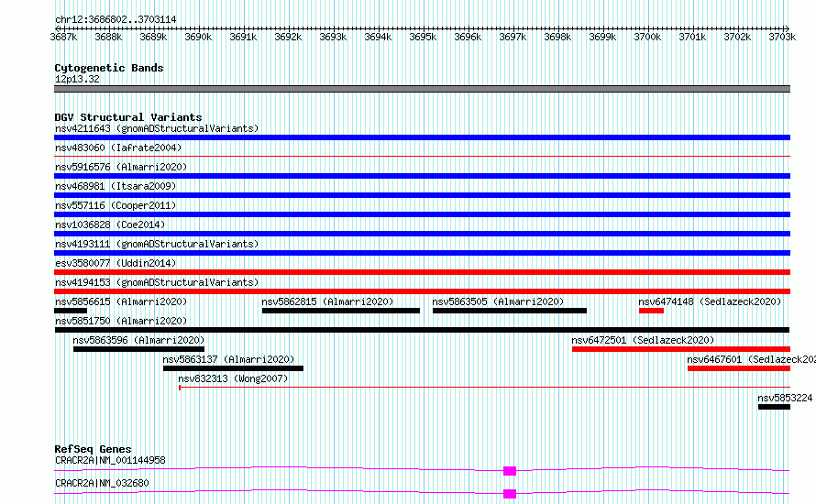
Task: Click the nsv5863505 (Almarri2020) black bar
Action: point(510,311)
